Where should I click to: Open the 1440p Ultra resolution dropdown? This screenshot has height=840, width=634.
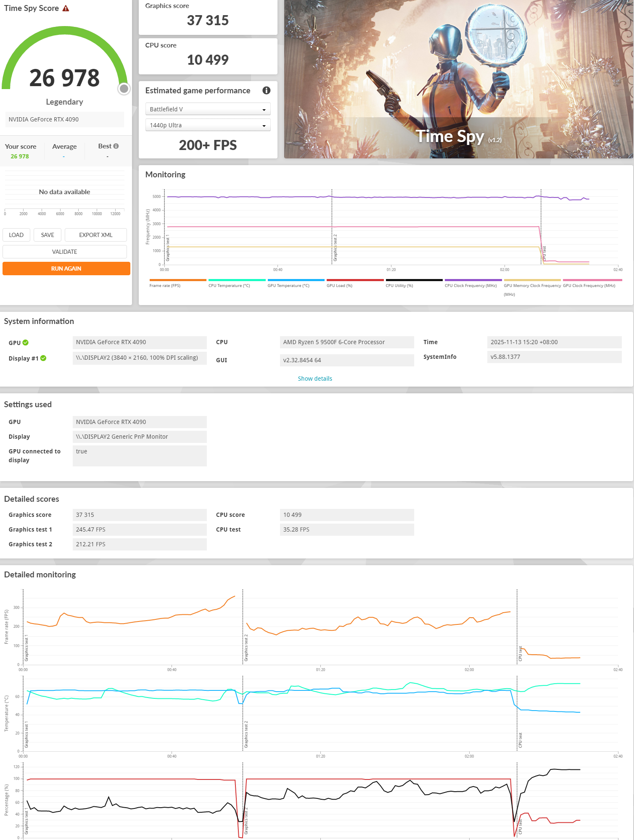208,125
